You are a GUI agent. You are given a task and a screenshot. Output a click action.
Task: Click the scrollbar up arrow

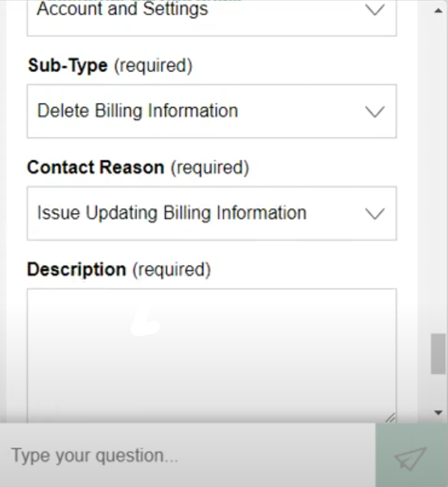pyautogui.click(x=438, y=10)
